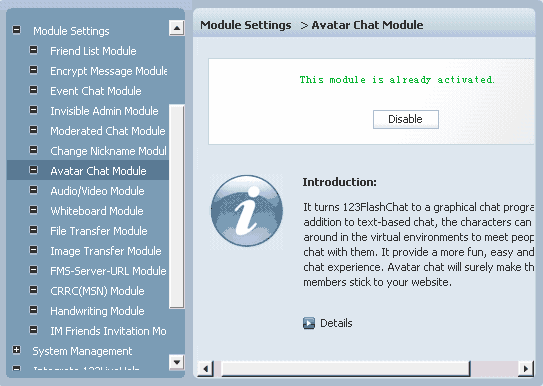Click the minus icon beside File Transfer Module

pos(34,230)
